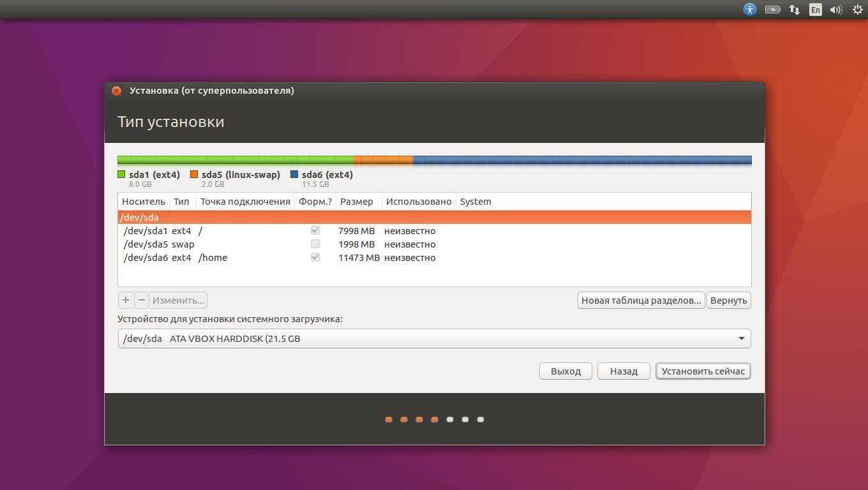Open the accessibility icon in top panel
Viewport: 868px width, 490px height.
click(750, 10)
